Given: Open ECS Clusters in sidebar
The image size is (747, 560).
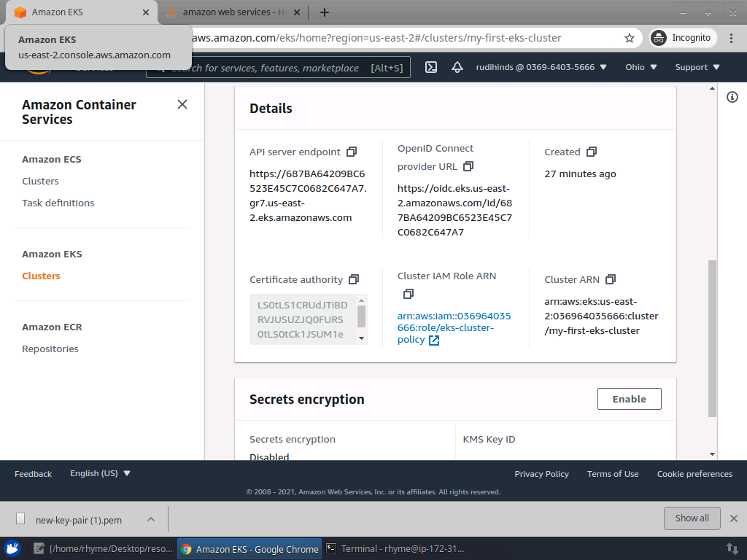Looking at the screenshot, I should pyautogui.click(x=41, y=182).
